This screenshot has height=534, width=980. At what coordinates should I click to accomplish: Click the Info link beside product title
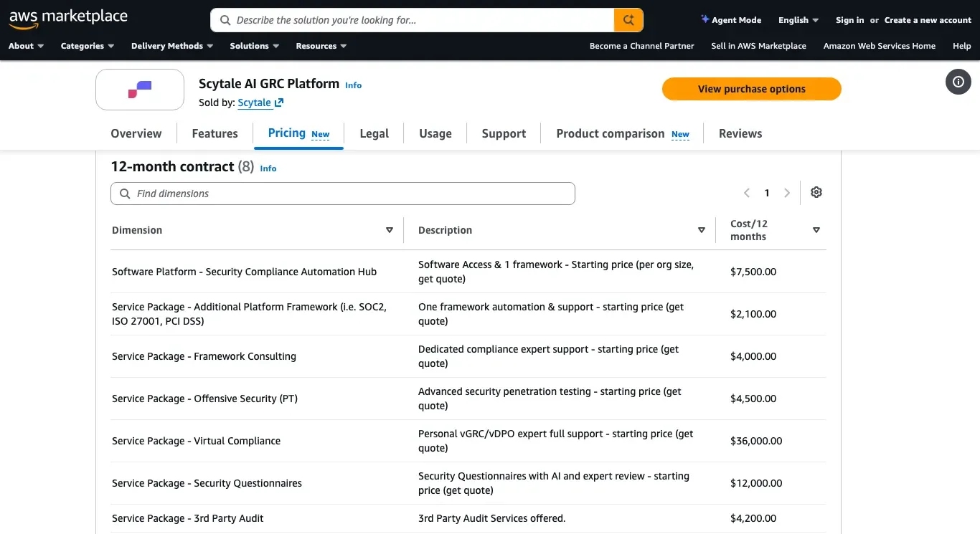(x=353, y=85)
